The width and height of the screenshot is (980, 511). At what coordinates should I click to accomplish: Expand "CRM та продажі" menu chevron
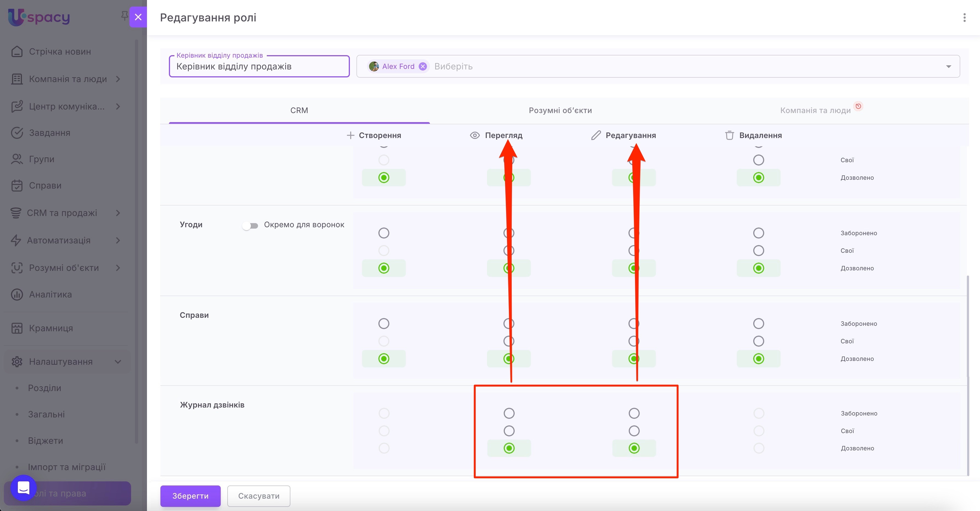[x=118, y=213]
